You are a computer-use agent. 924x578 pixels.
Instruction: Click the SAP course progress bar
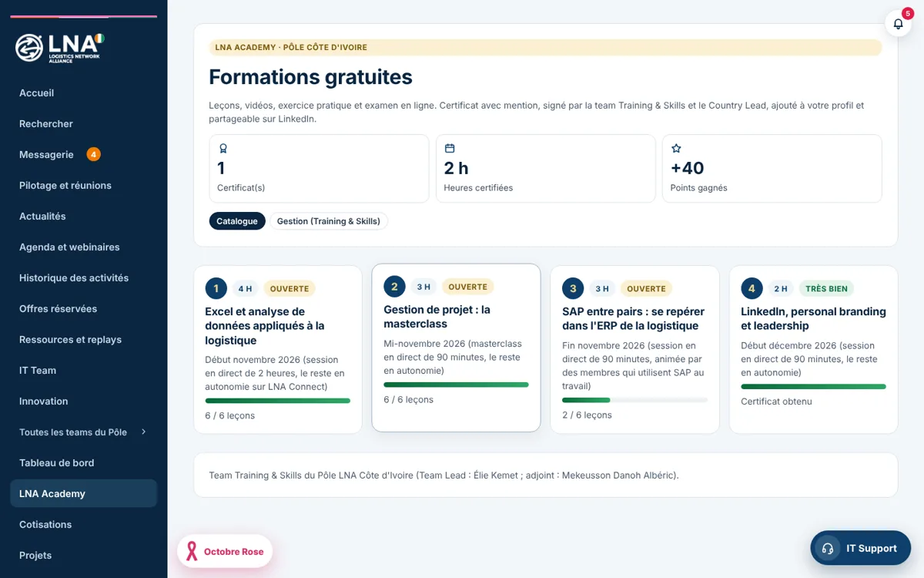pyautogui.click(x=634, y=400)
